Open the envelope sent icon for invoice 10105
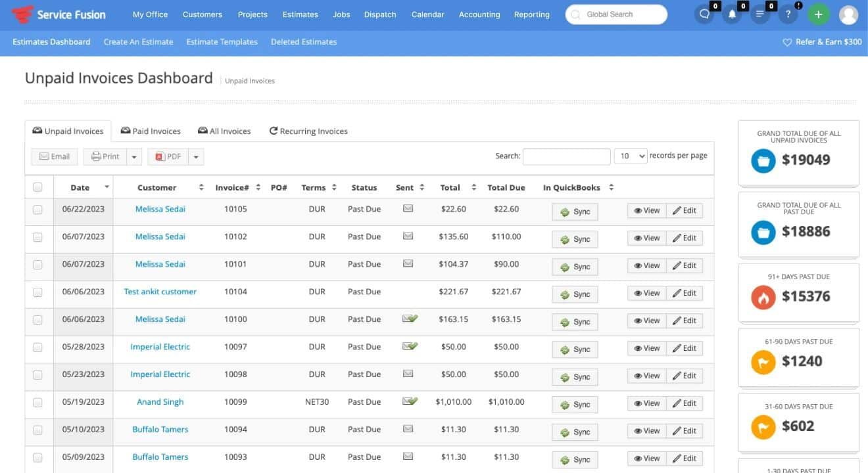 (408, 208)
